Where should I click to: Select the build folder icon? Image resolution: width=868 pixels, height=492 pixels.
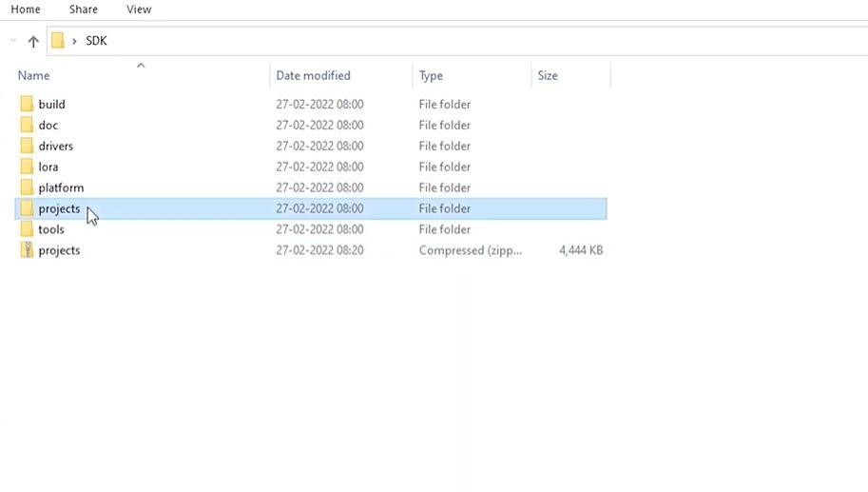coord(27,104)
